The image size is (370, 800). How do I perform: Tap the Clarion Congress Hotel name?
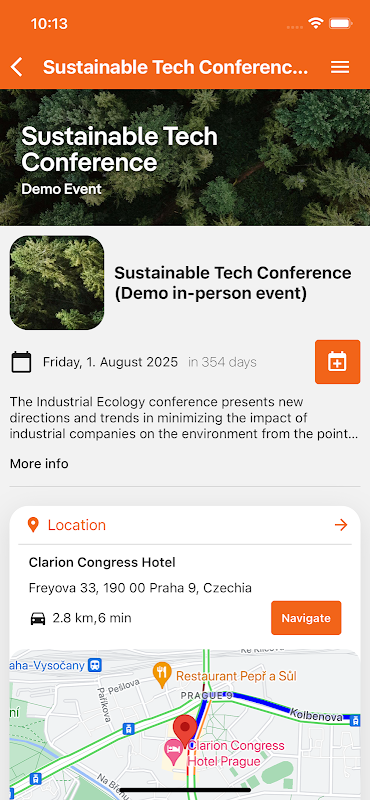click(x=102, y=563)
